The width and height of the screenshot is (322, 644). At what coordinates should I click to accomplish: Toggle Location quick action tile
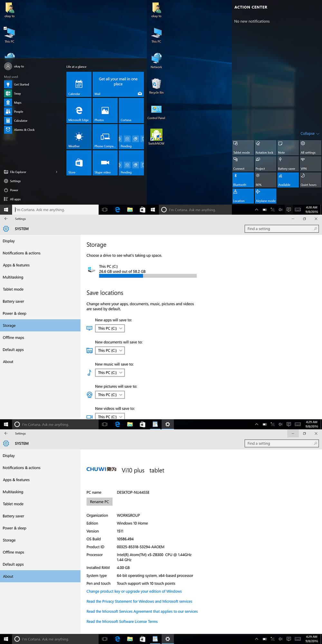point(243,196)
